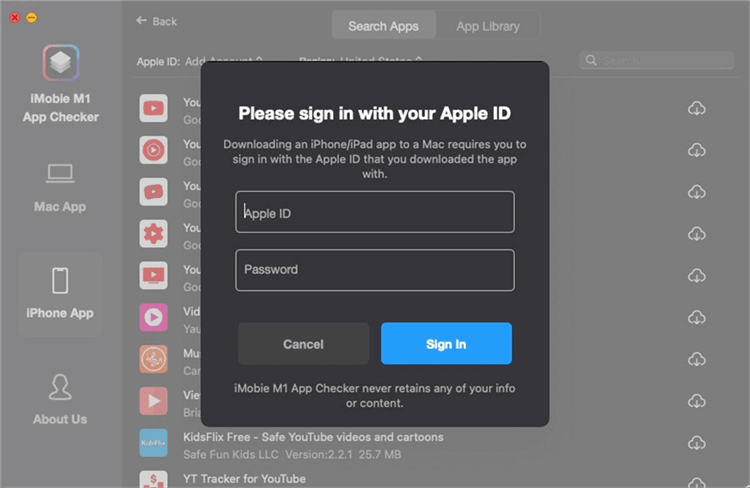Select KidsFlix Free - Safe YouTube videos title
Screen dimensions: 750x488
(x=313, y=437)
